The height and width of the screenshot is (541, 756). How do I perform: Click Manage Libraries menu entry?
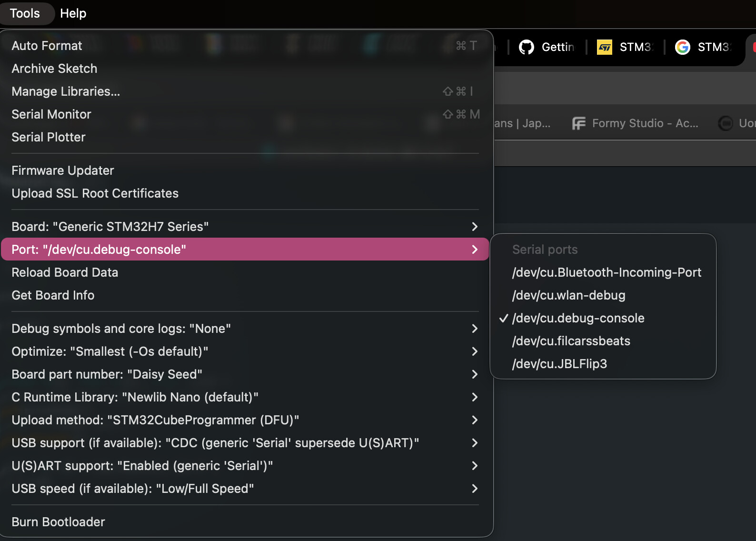pyautogui.click(x=66, y=91)
